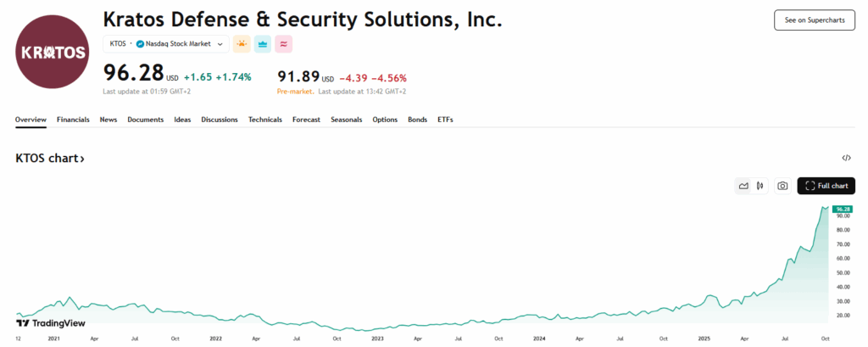Click the pink approximately-equal badge icon

click(283, 44)
